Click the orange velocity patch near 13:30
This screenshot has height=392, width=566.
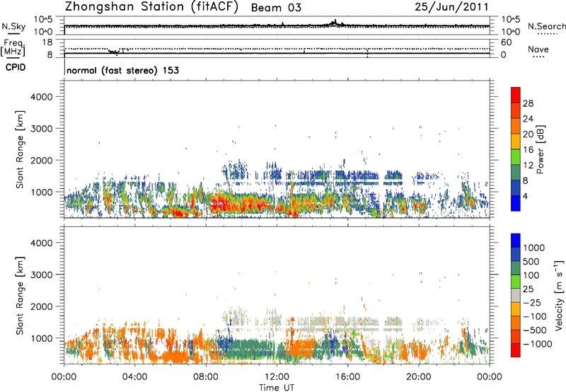tap(301, 348)
